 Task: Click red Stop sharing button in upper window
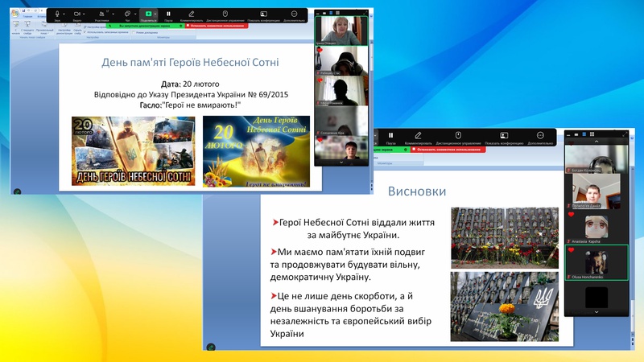(217, 26)
